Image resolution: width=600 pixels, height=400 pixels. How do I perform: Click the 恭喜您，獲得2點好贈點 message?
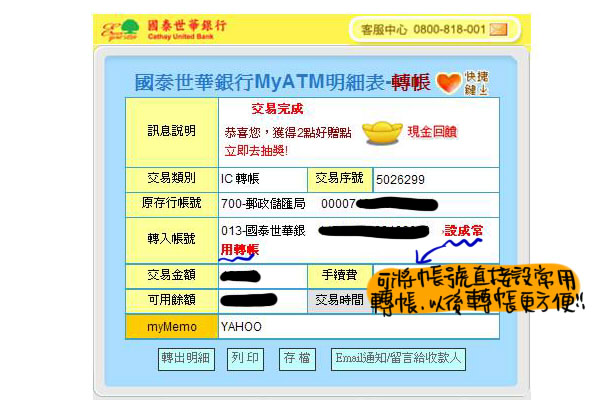pyautogui.click(x=288, y=133)
